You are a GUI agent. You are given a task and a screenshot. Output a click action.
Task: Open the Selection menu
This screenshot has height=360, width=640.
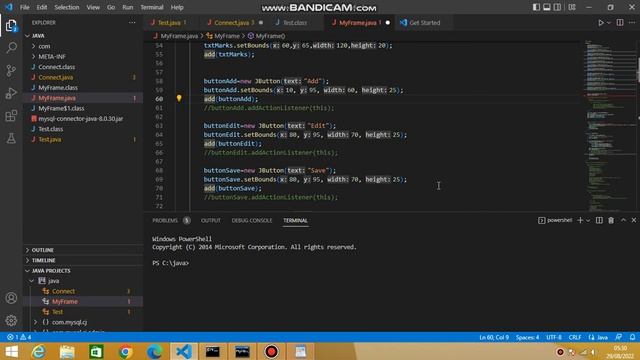(67, 7)
